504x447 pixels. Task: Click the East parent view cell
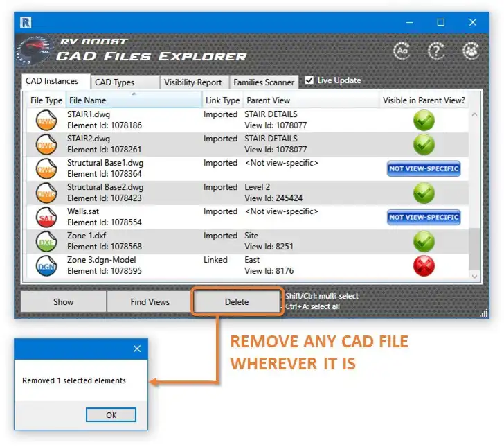click(x=252, y=260)
